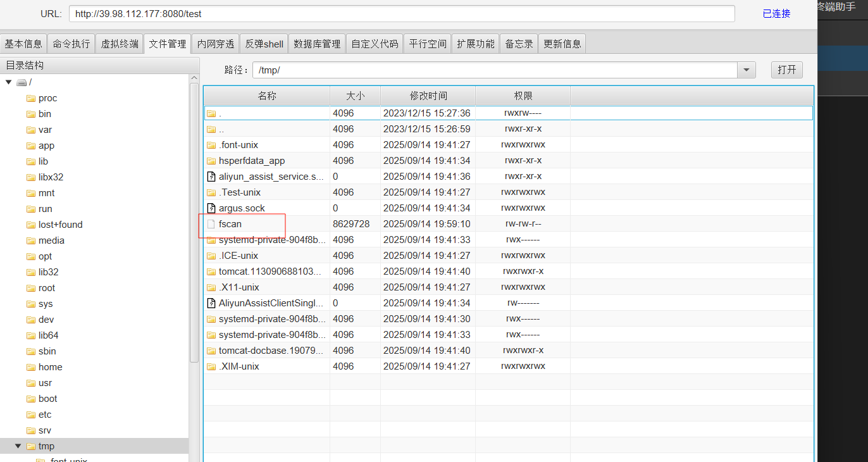Click the etc folder icon in tree
The image size is (868, 462).
pos(30,415)
